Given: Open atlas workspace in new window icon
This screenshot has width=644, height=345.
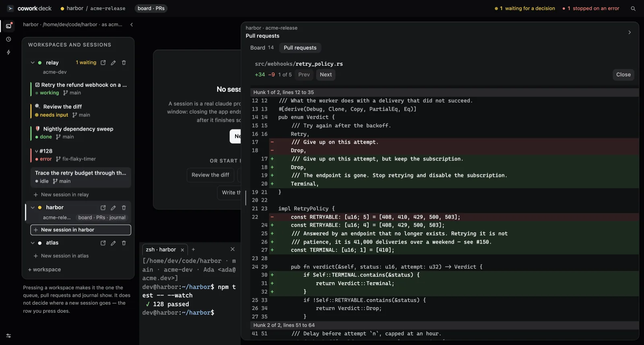Looking at the screenshot, I should pyautogui.click(x=103, y=243).
